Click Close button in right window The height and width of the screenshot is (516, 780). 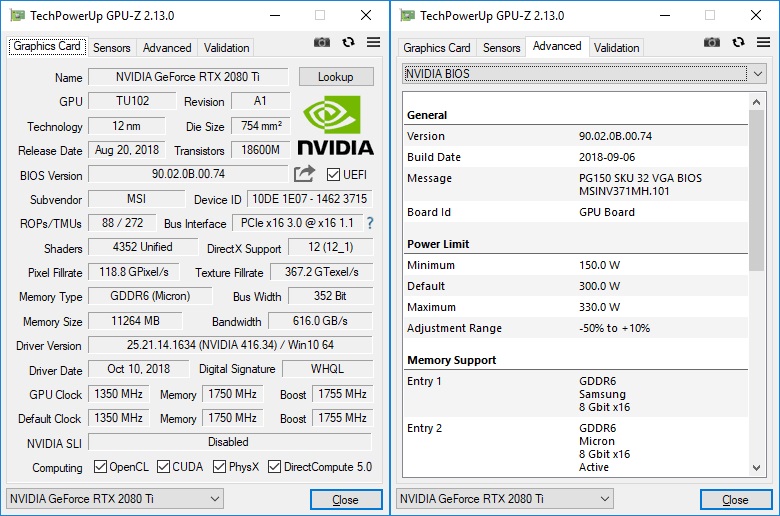point(735,500)
